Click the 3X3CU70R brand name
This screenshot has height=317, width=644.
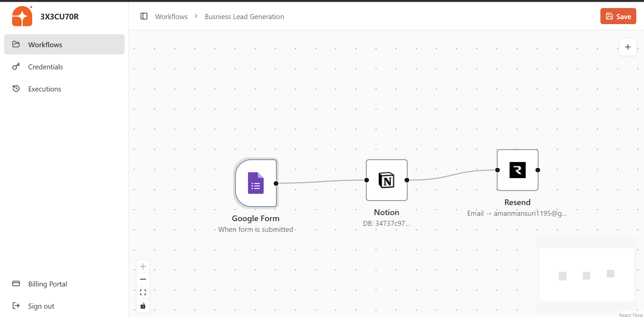click(x=59, y=16)
